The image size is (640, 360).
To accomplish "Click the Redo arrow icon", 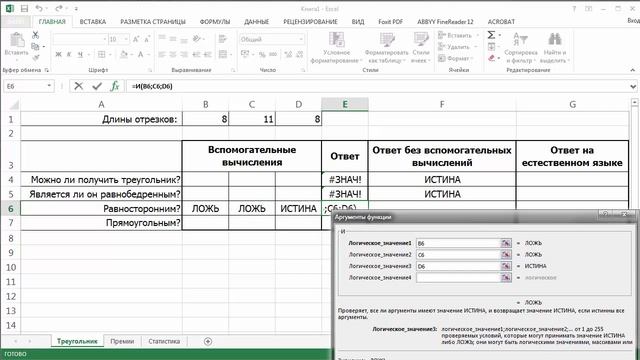I will click(59, 9).
